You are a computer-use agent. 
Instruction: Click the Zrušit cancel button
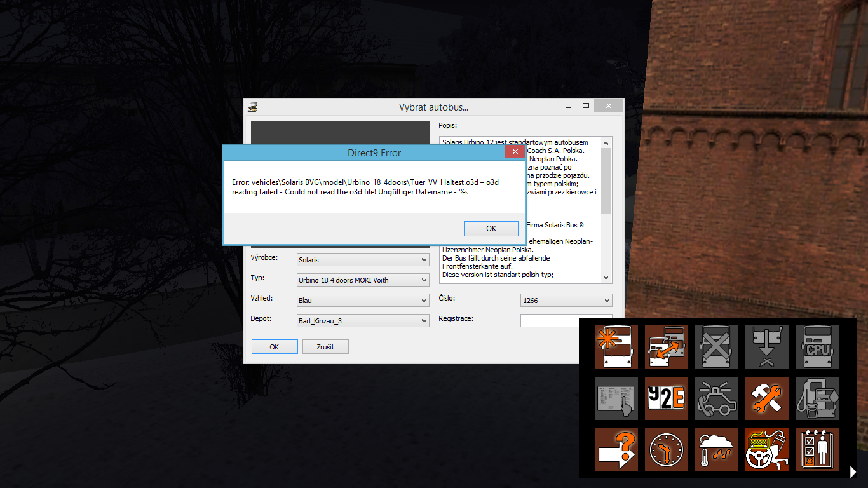325,346
